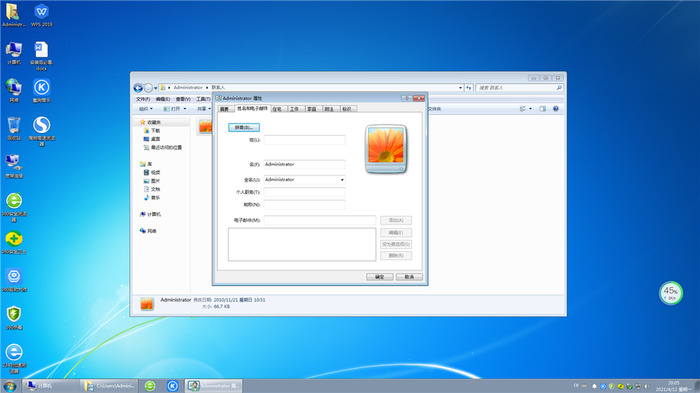Click the email address input field

point(320,220)
